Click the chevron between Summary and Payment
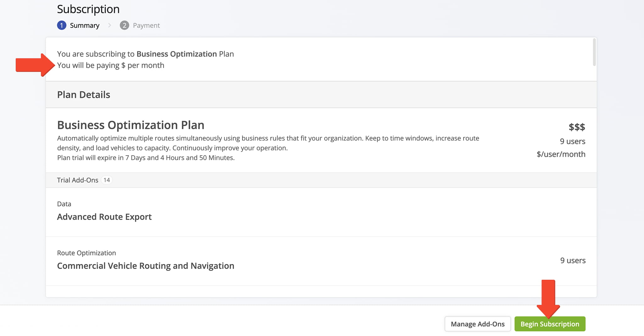The height and width of the screenshot is (336, 644). coord(109,25)
